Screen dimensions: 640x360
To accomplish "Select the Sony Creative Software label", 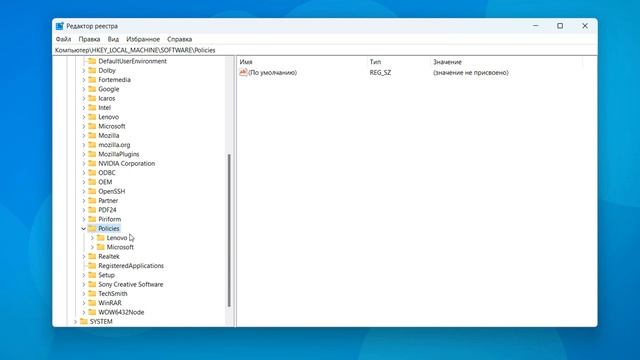I will (131, 284).
